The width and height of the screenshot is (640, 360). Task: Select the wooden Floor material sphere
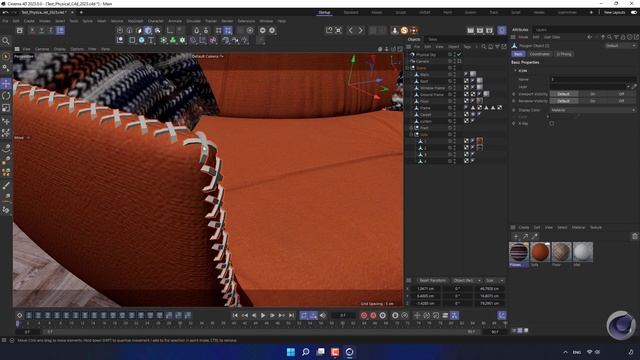click(x=561, y=252)
